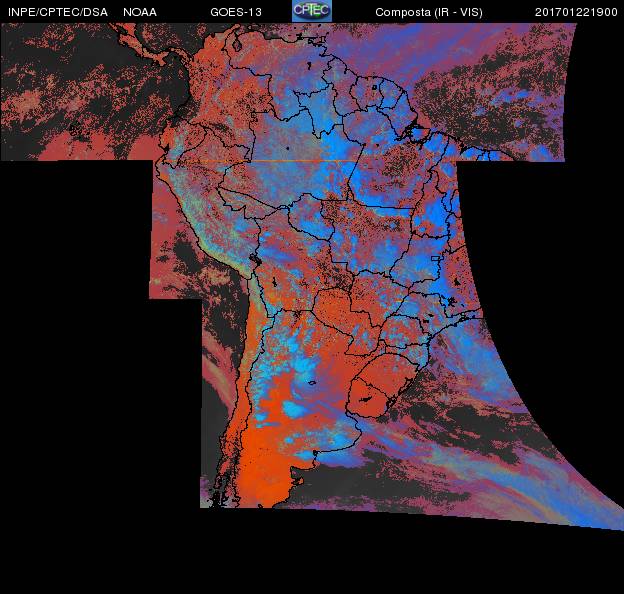Click the NOAA label in the header
Screen dimensions: 624x594
tap(140, 12)
